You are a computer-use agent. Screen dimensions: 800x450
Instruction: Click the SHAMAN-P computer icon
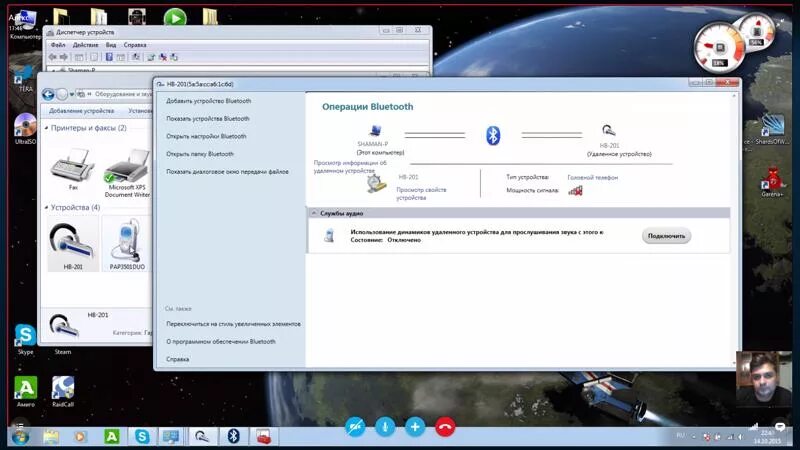point(376,131)
